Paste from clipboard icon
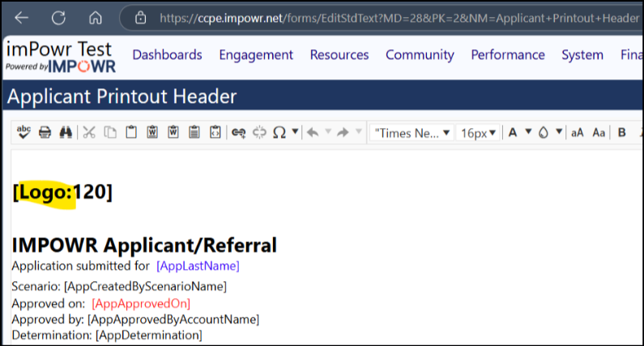 [131, 132]
